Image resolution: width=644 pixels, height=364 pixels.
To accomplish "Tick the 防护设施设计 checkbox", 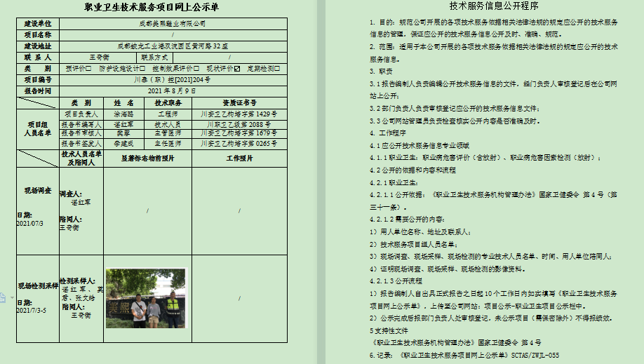I will 142,69.
